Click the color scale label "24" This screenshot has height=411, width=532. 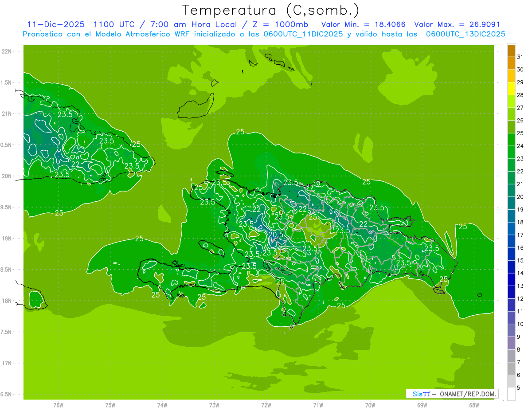pos(520,146)
